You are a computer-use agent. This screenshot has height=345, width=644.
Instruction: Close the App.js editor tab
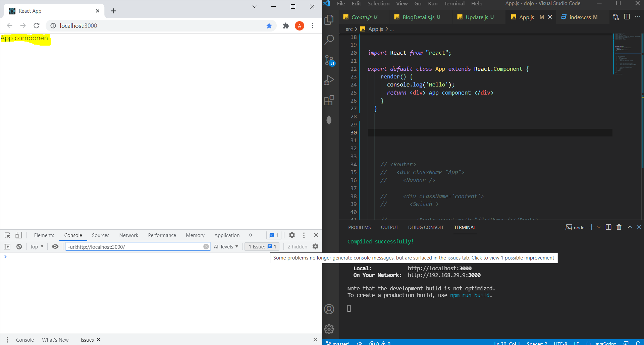pos(550,17)
